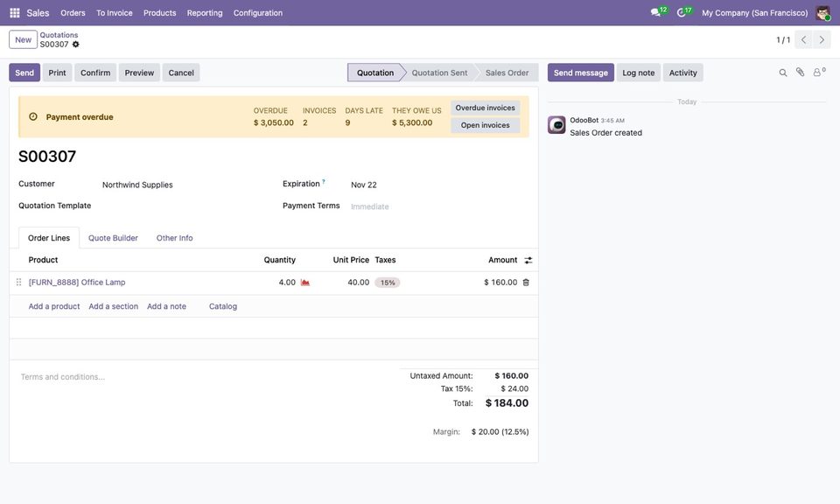
Task: Go to the previous record arrow
Action: 803,39
